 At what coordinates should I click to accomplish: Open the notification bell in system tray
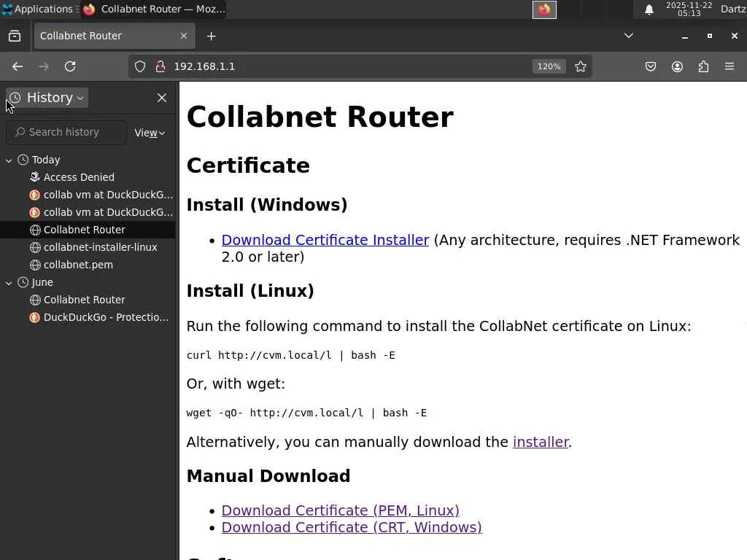pos(649,9)
